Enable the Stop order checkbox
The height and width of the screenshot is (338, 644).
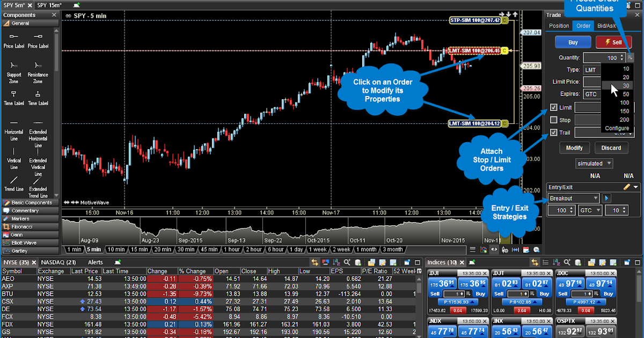pos(554,120)
